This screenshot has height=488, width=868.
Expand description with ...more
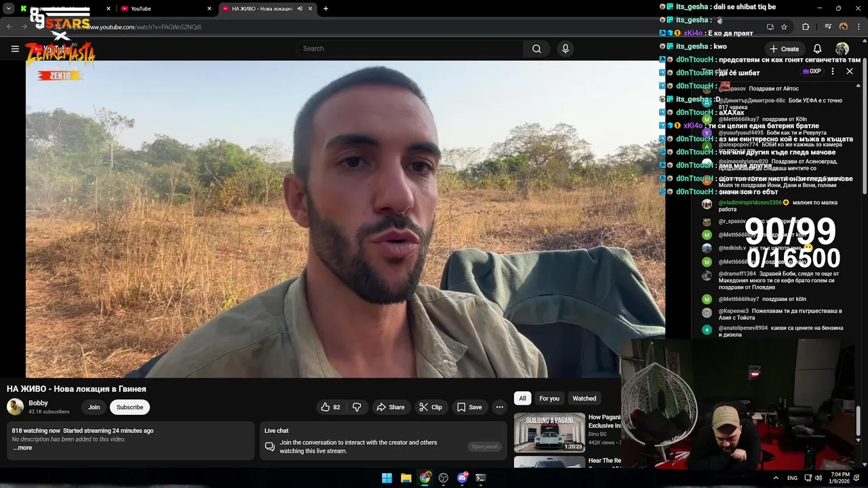click(22, 448)
